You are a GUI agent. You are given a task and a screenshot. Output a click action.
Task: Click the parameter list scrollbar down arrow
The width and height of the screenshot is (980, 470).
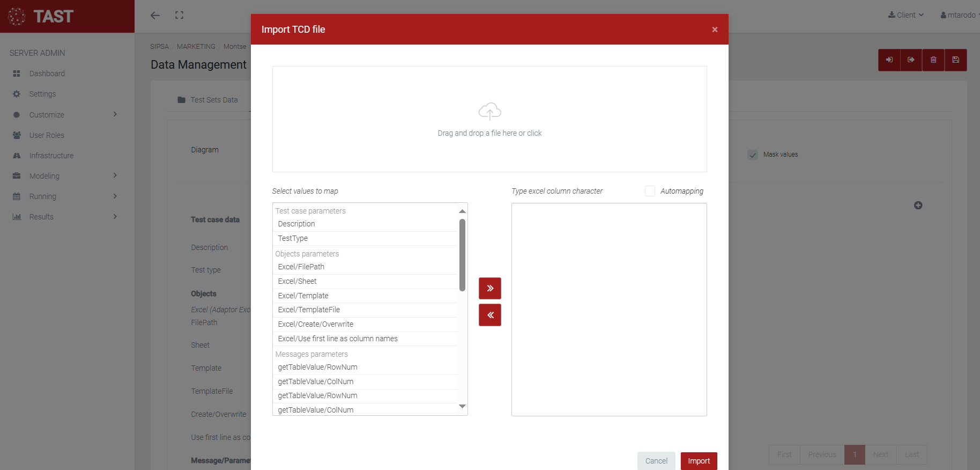(x=462, y=407)
